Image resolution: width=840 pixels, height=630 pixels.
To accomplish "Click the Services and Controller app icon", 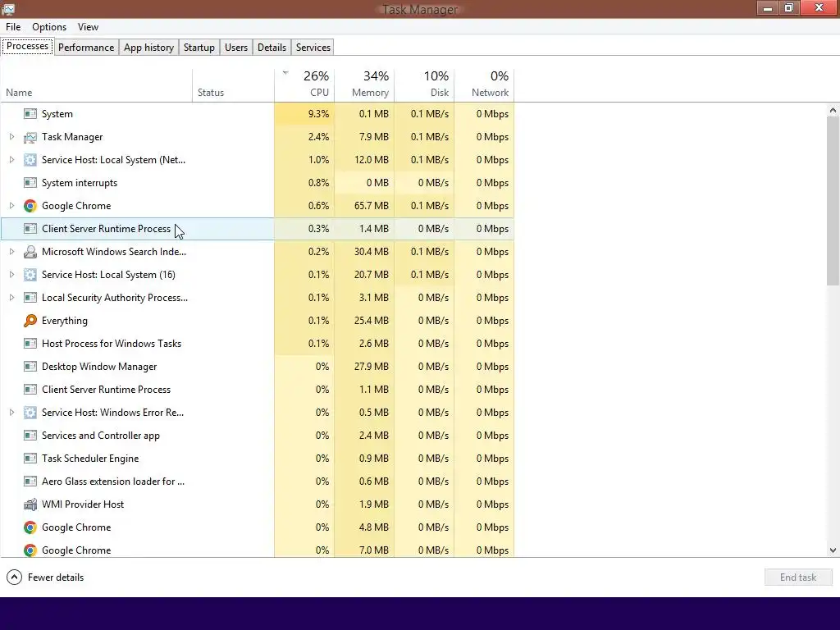I will 30,436.
